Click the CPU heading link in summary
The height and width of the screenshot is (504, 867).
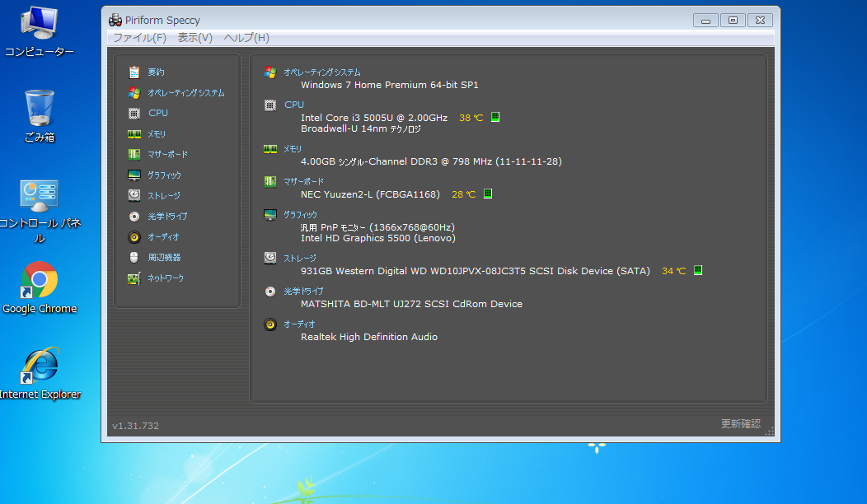pos(294,105)
